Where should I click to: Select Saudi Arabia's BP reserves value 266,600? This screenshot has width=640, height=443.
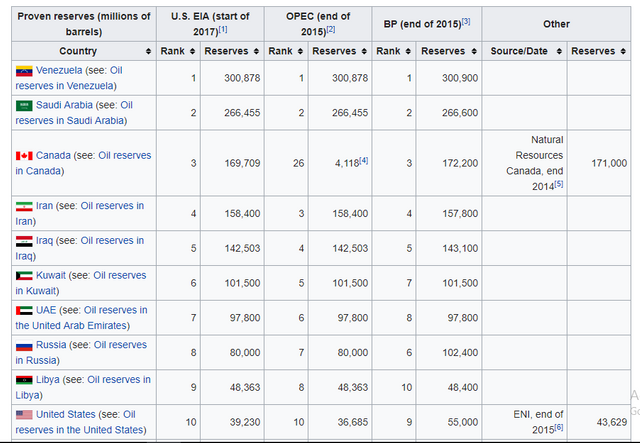[x=460, y=113]
